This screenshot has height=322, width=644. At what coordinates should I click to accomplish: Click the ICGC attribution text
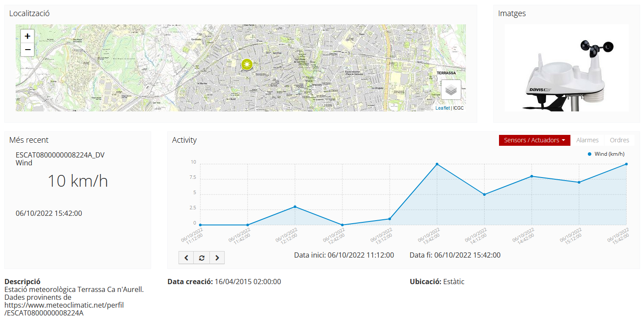(x=459, y=108)
